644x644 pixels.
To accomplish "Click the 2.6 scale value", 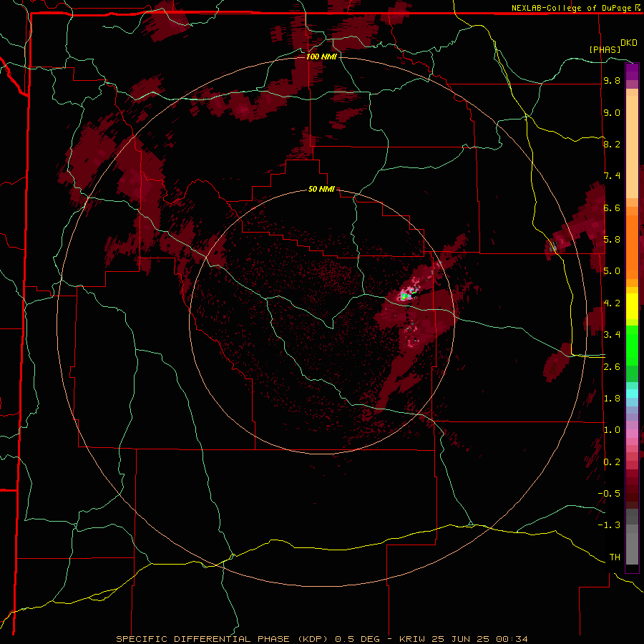I will click(612, 367).
